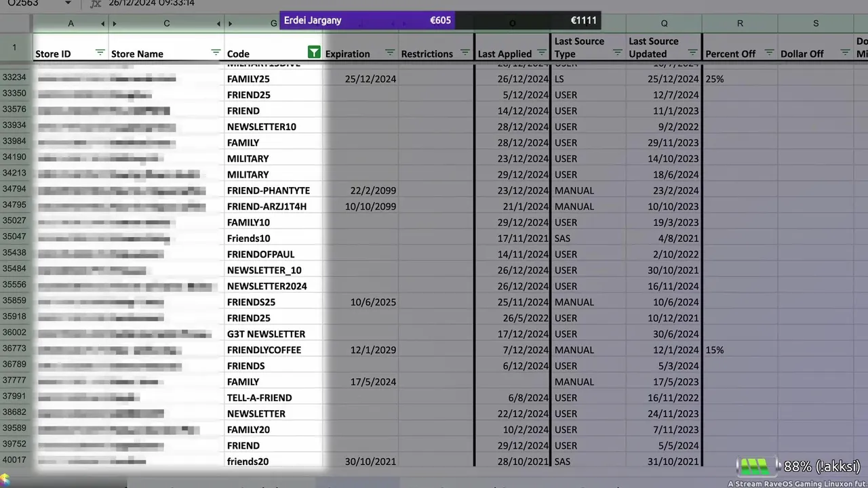Expand hidden columns left of column C

[x=115, y=24]
